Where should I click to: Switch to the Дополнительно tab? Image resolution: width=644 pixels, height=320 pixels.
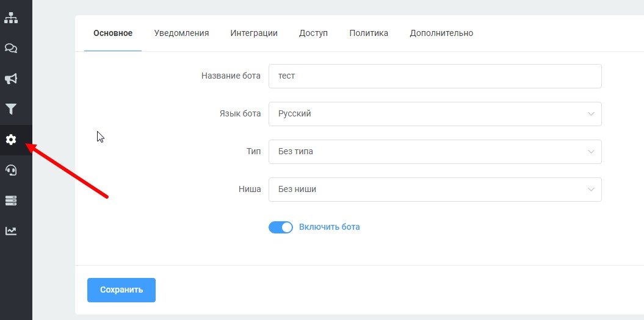pos(441,33)
